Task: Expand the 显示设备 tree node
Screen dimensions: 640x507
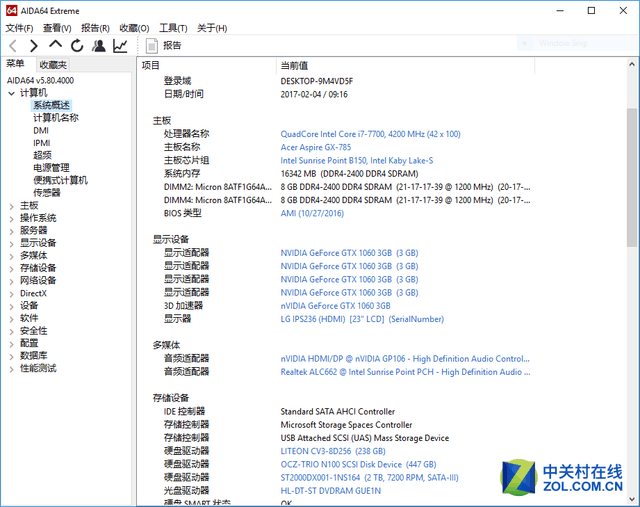Action: tap(11, 244)
